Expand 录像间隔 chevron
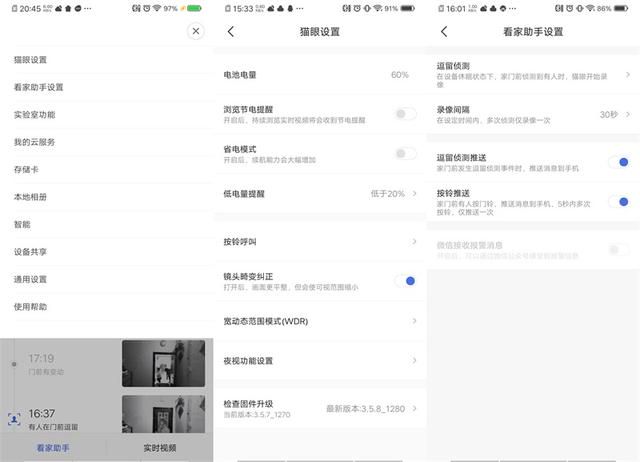The image size is (640, 462). pos(628,114)
